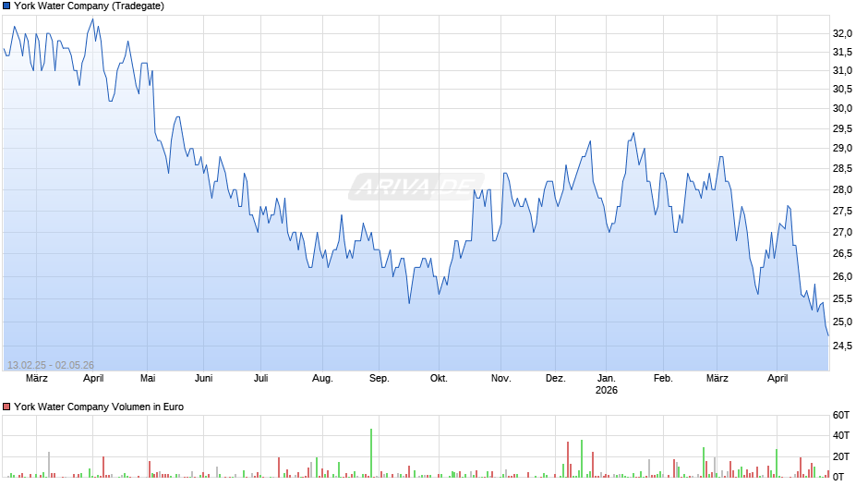Click the 'Juli' month axis label

(260, 379)
